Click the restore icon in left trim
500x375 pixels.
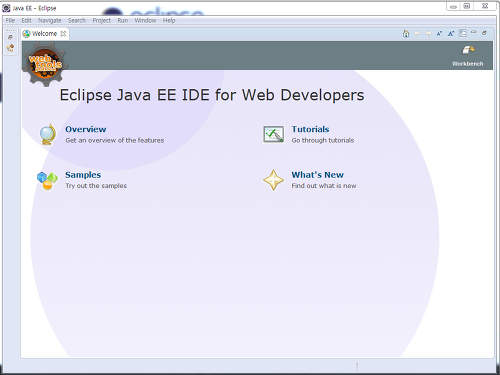click(10, 37)
